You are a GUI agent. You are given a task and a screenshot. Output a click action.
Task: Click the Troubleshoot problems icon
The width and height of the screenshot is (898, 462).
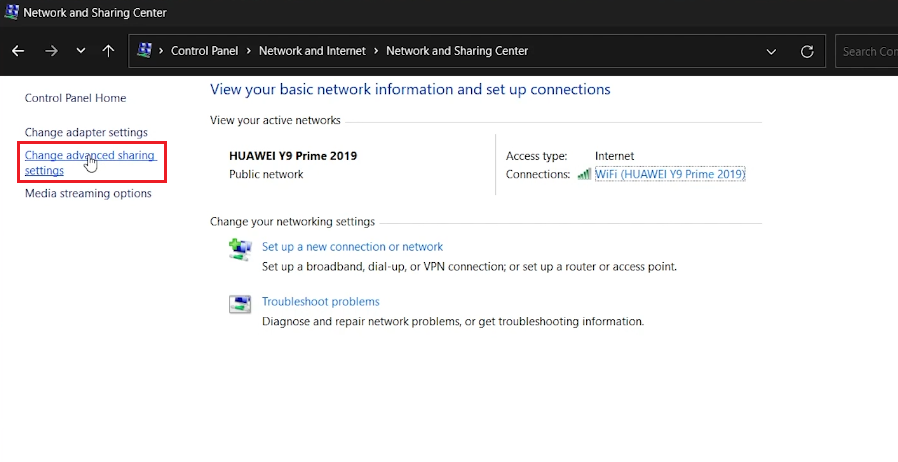tap(240, 304)
